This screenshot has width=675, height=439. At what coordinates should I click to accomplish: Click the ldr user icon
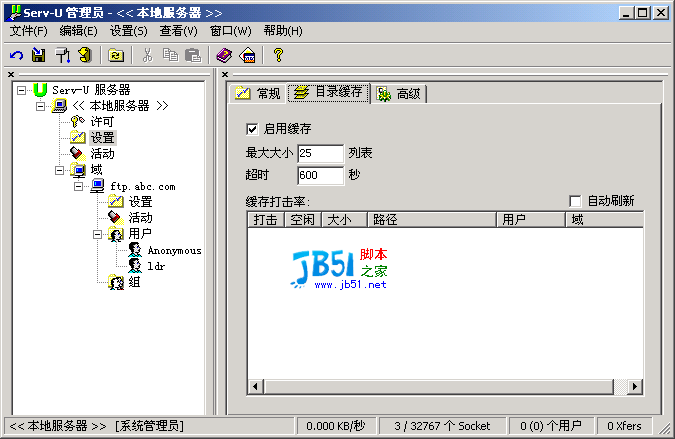coord(135,266)
